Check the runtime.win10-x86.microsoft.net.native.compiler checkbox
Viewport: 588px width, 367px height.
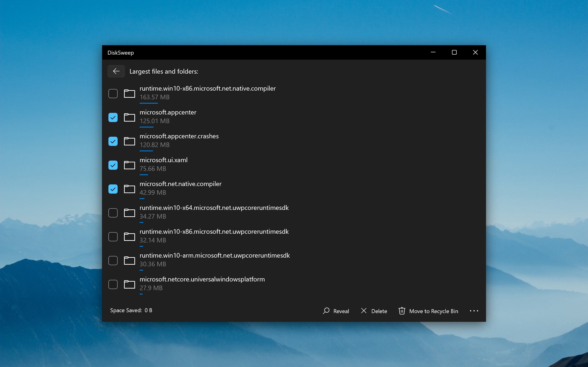coord(113,94)
